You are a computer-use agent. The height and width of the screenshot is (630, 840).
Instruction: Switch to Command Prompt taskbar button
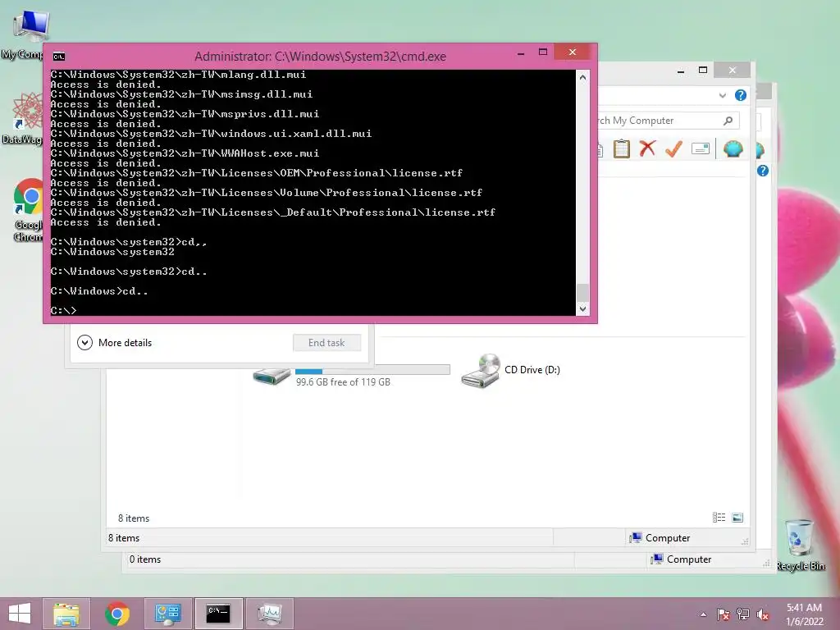click(x=218, y=614)
